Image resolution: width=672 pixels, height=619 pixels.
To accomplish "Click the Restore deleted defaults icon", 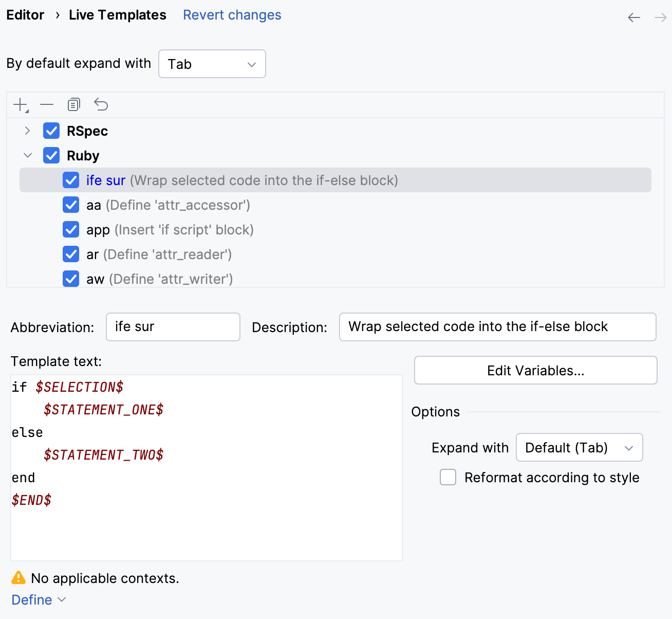I will click(101, 104).
